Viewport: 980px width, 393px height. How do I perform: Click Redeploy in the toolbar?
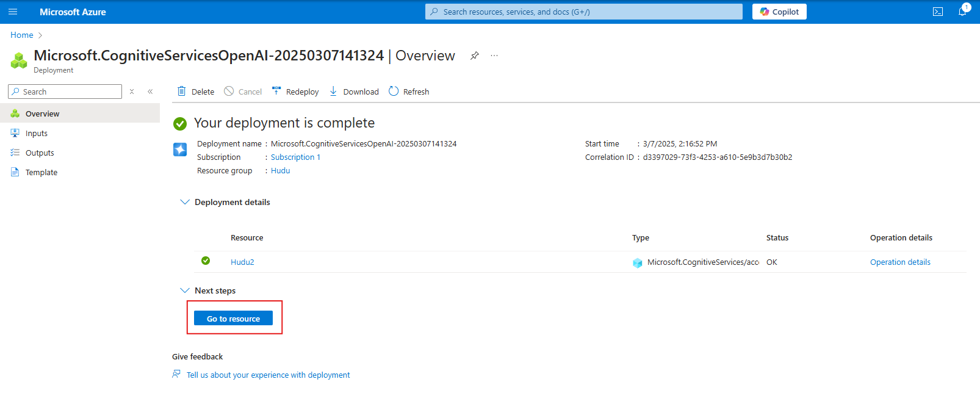pos(295,92)
